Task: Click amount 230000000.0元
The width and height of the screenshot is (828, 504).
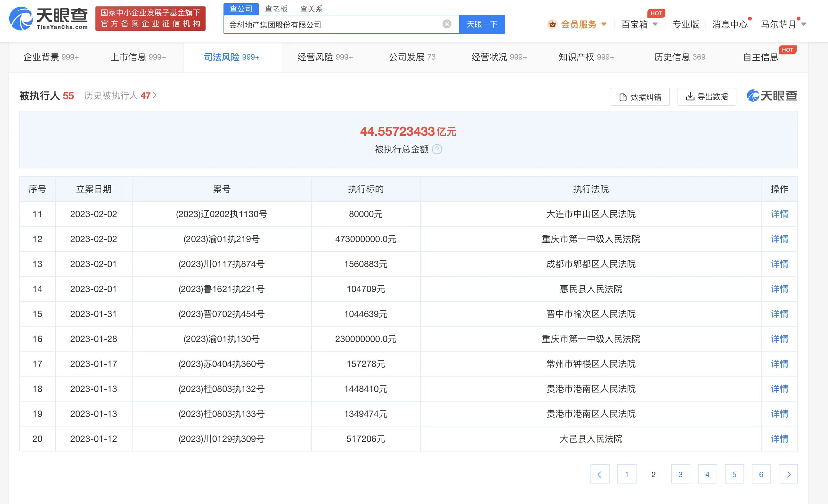Action: click(366, 339)
